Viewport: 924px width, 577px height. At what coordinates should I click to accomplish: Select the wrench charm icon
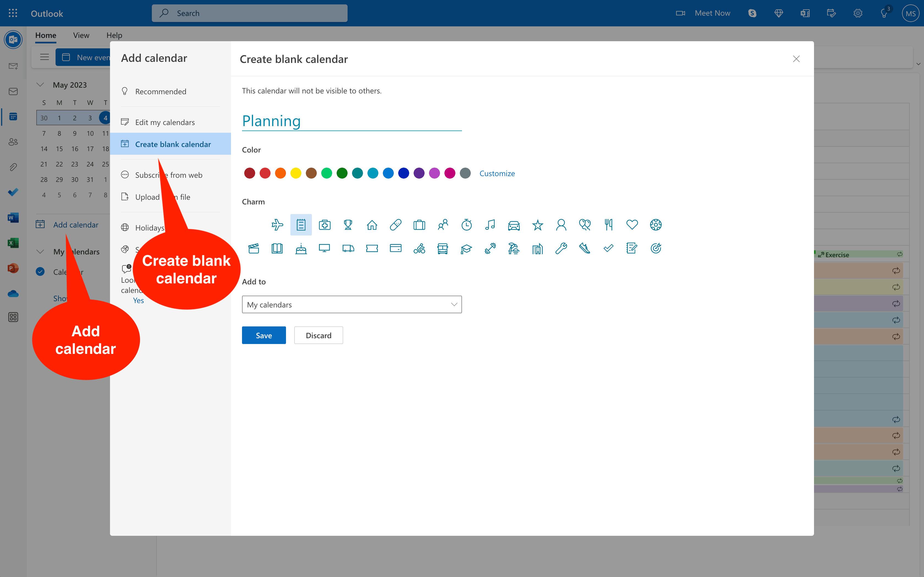pyautogui.click(x=561, y=248)
